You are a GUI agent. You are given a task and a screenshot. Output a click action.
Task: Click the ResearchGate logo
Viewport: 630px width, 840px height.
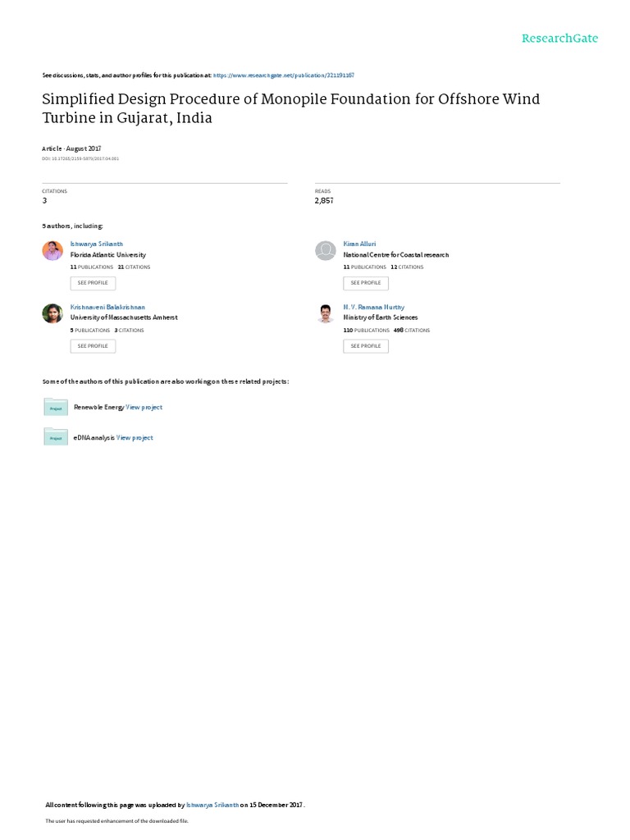559,39
